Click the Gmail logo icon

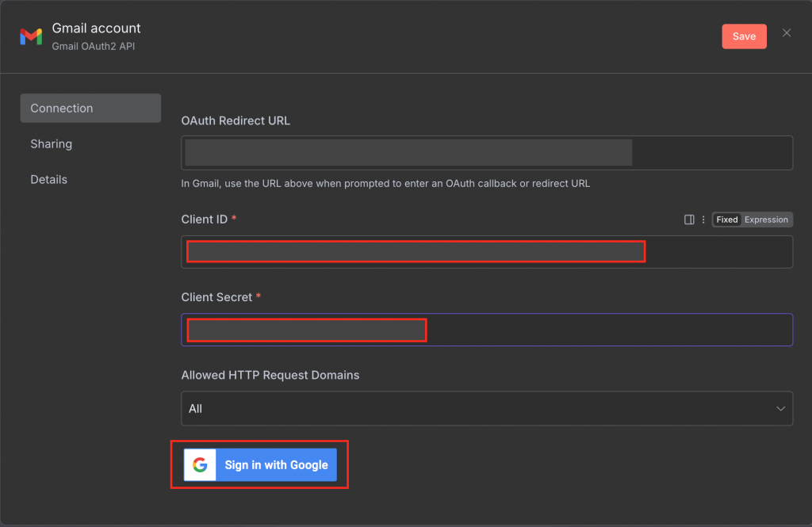tap(31, 36)
